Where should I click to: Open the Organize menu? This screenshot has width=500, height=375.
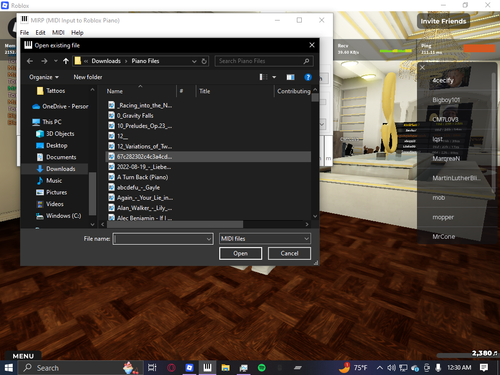point(44,77)
